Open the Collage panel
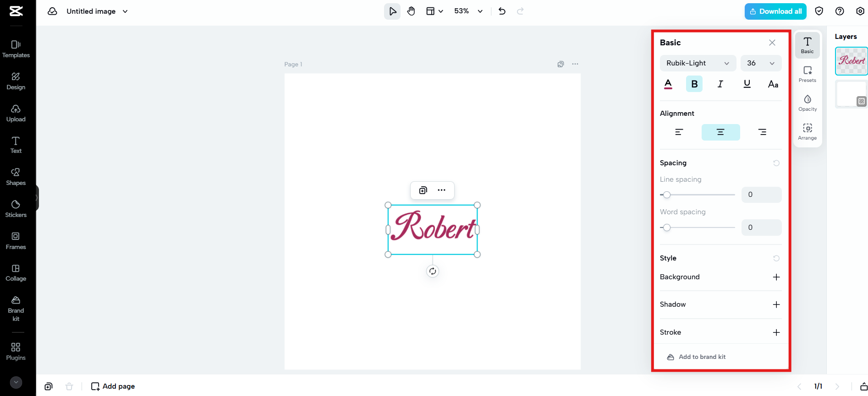Image resolution: width=868 pixels, height=396 pixels. pos(16,273)
